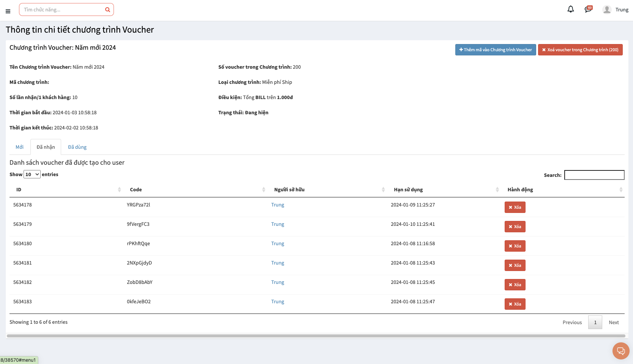Open the messages chat icon
The image size is (633, 364).
(x=588, y=9)
